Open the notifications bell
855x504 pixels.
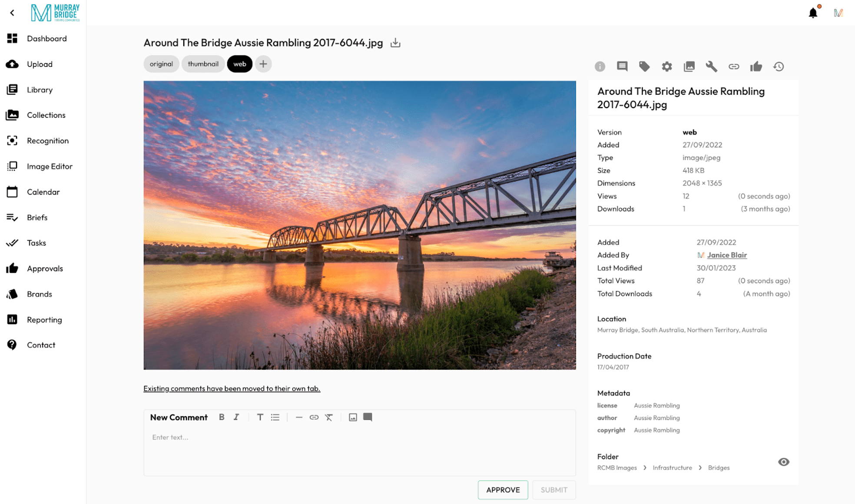point(813,13)
